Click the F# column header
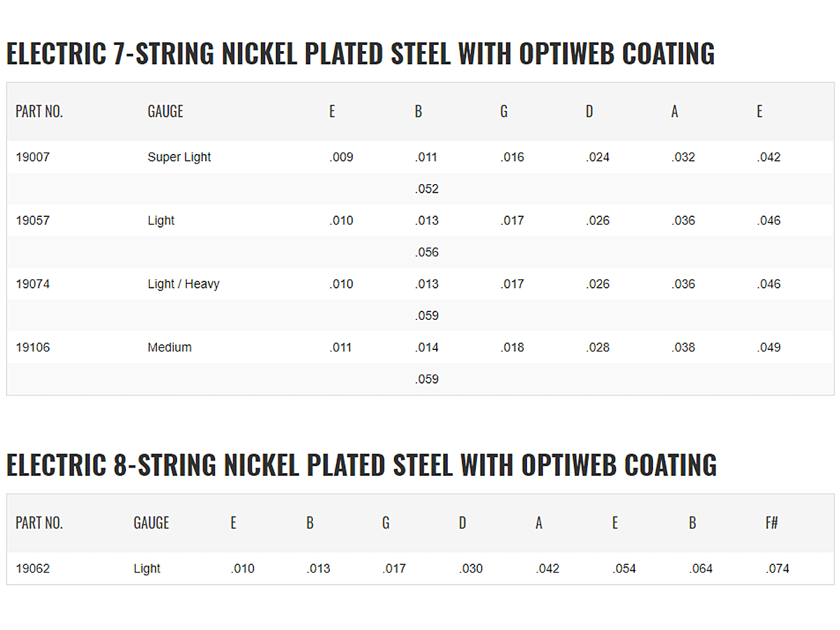This screenshot has width=840, height=630. 771,523
